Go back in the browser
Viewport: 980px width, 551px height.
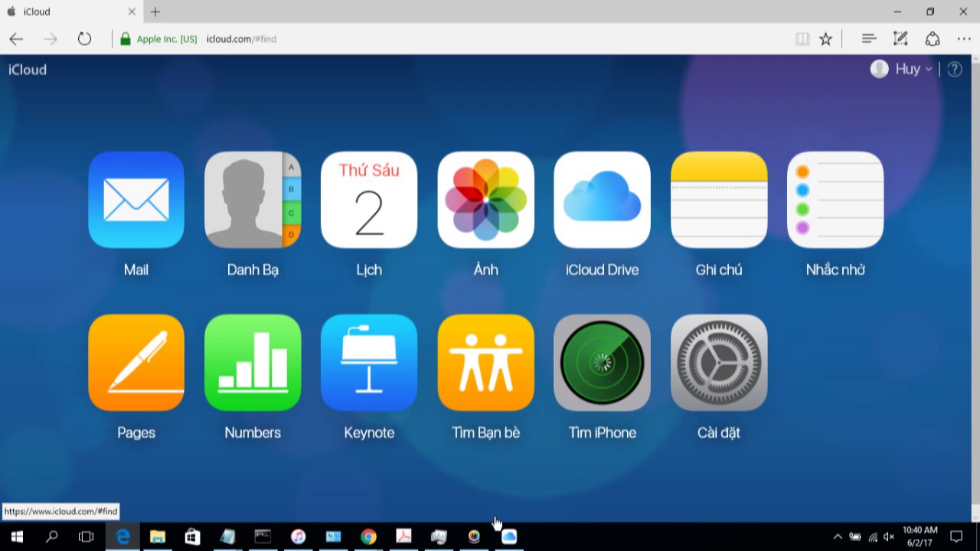pos(16,39)
